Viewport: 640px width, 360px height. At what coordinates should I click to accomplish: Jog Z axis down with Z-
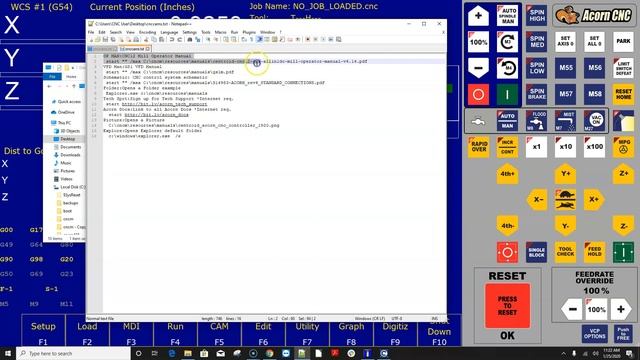623,226
